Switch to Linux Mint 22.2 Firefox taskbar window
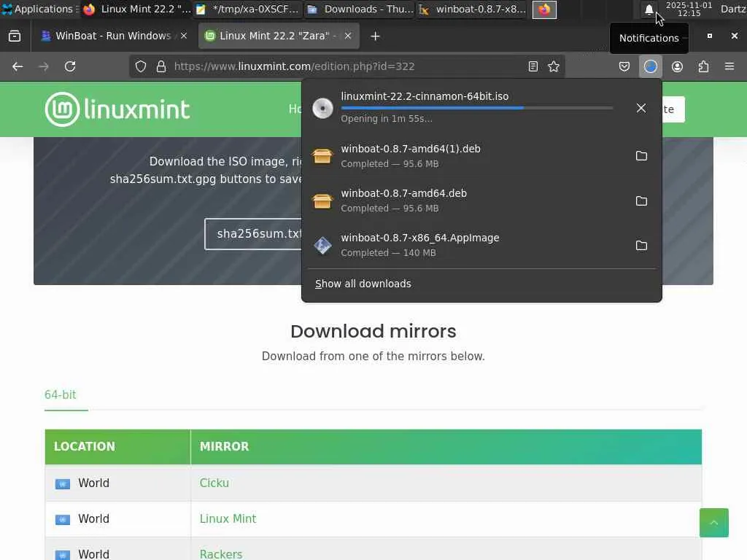Image resolution: width=747 pixels, height=560 pixels. pyautogui.click(x=137, y=9)
